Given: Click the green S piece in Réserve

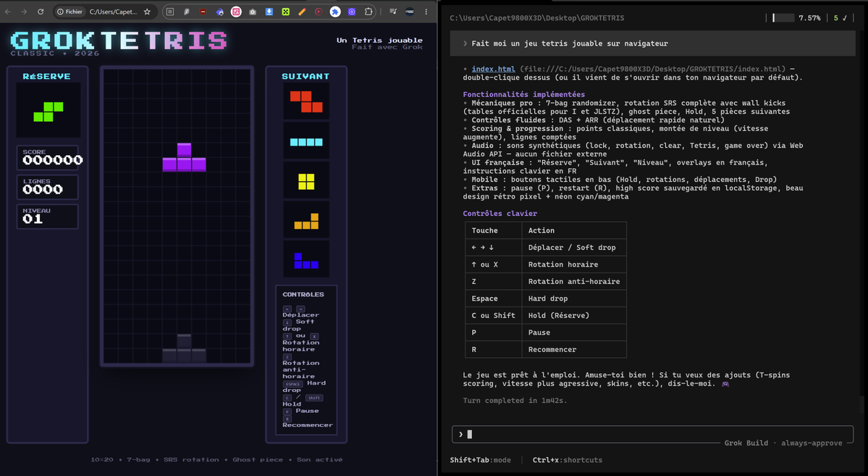Looking at the screenshot, I should coord(49,112).
